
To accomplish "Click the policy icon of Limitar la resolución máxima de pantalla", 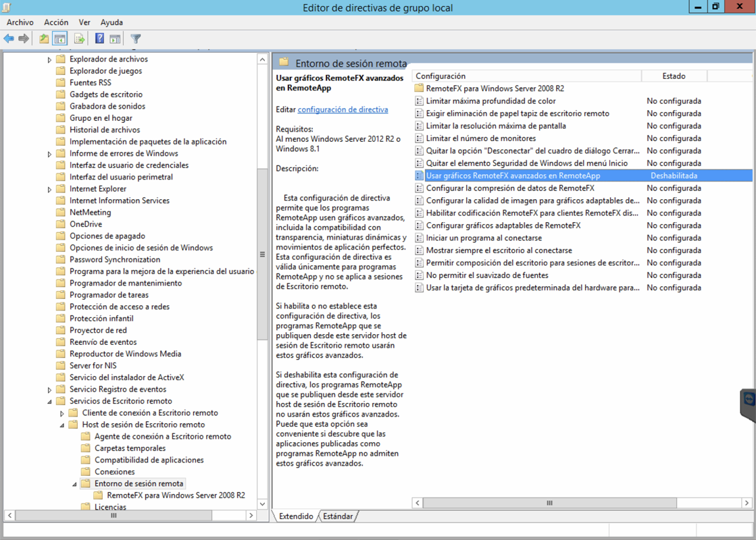I will tap(420, 126).
